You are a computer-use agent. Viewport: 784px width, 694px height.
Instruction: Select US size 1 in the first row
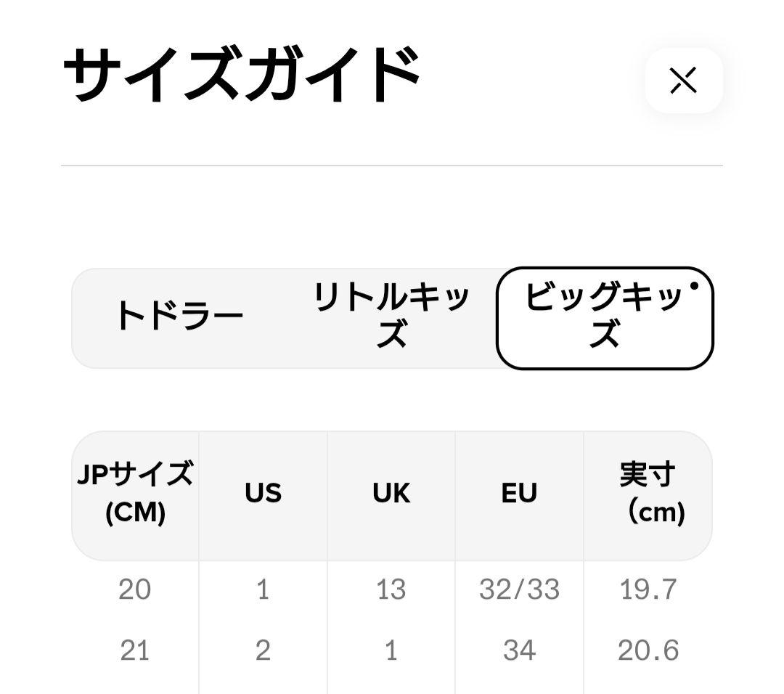pyautogui.click(x=263, y=589)
